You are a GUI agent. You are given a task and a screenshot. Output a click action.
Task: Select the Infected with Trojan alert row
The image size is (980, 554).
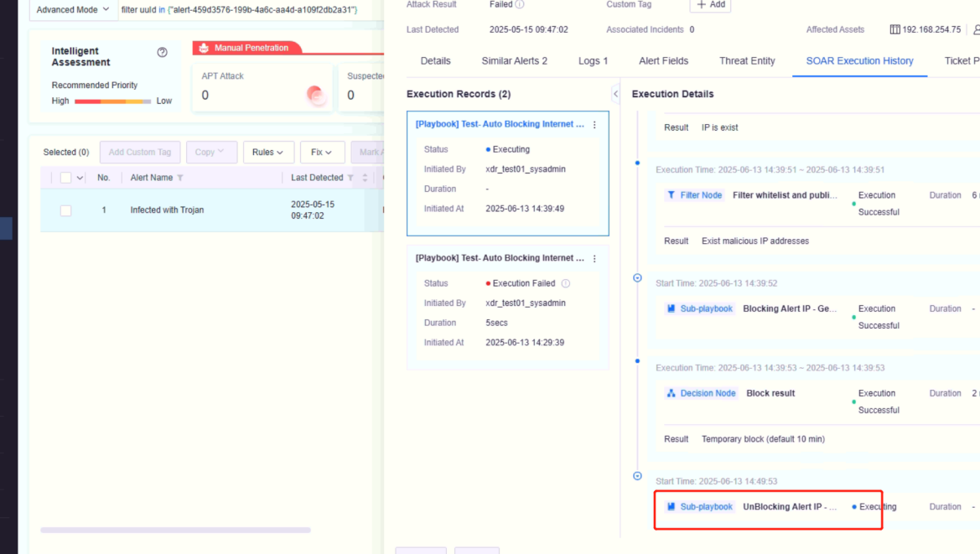pyautogui.click(x=212, y=210)
